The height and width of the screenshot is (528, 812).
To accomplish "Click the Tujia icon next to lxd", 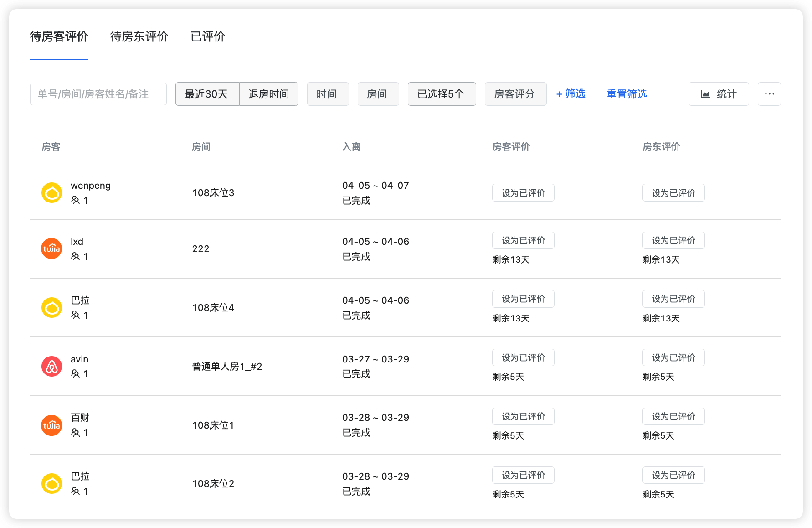I will pos(51,249).
